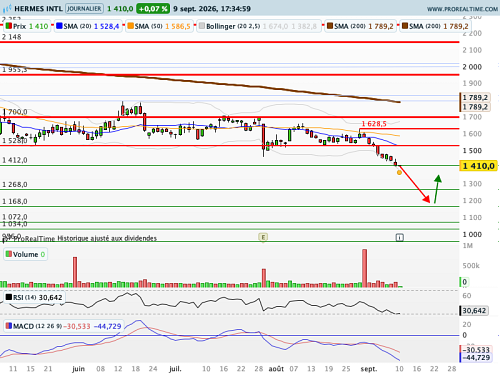Screen dimensions: 500x375
Task: Select the 2 148 horizontal line label
Action: [12, 37]
